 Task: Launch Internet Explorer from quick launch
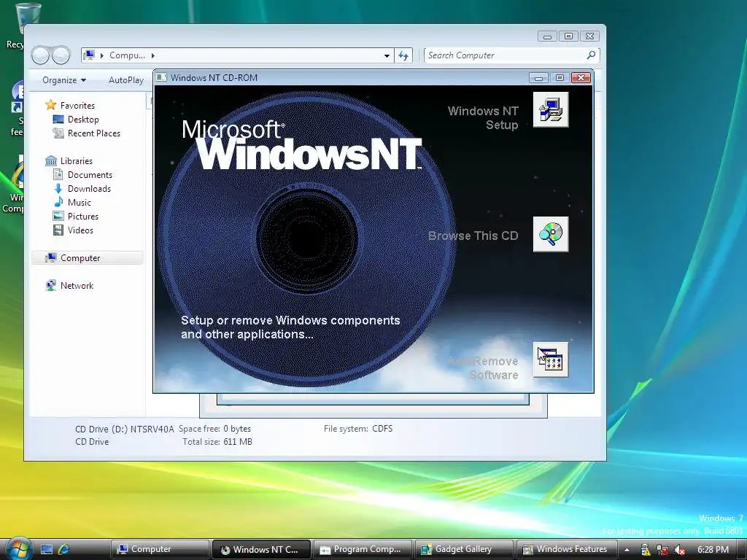tap(64, 550)
